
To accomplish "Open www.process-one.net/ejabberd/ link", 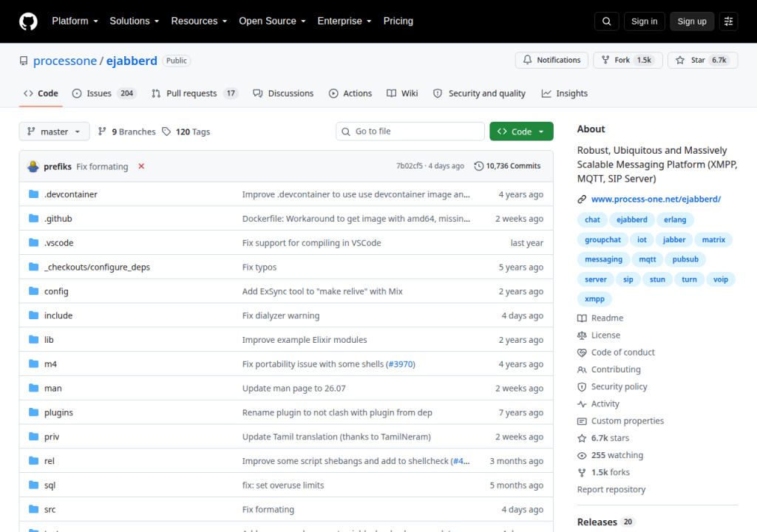I will (656, 199).
